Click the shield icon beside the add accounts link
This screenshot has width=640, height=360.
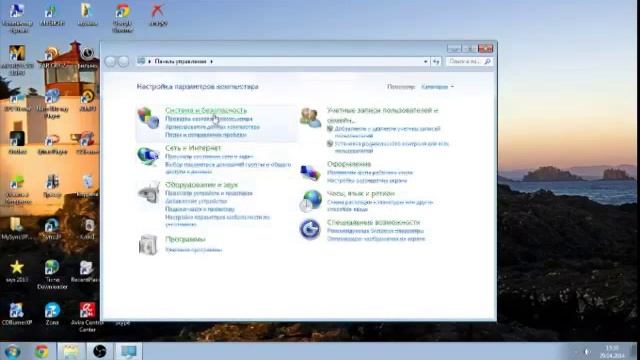pos(330,129)
